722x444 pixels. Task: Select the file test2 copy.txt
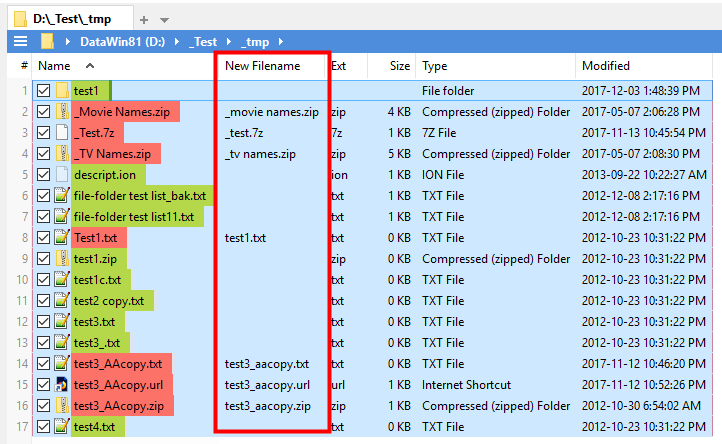[x=109, y=301]
